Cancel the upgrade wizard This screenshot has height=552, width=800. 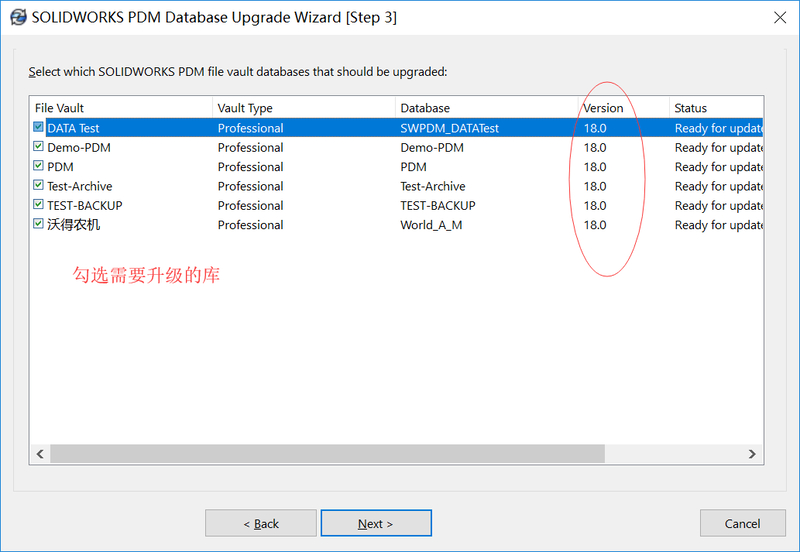click(x=742, y=523)
